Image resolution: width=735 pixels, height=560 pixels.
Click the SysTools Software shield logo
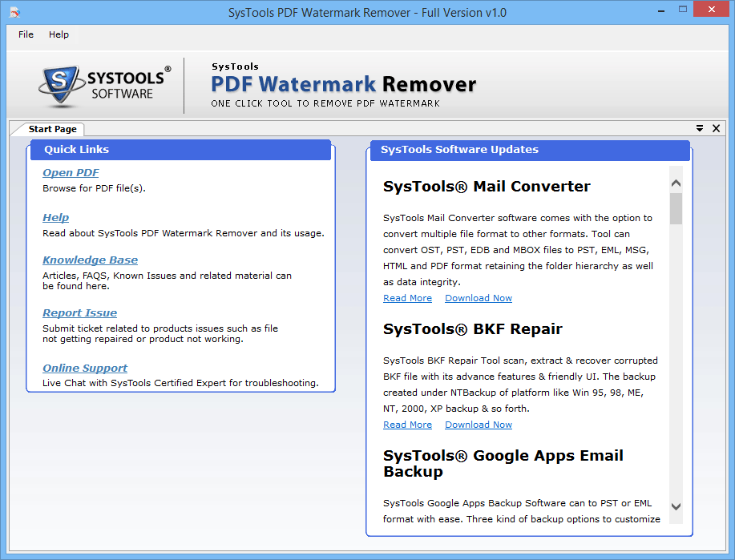pyautogui.click(x=62, y=83)
